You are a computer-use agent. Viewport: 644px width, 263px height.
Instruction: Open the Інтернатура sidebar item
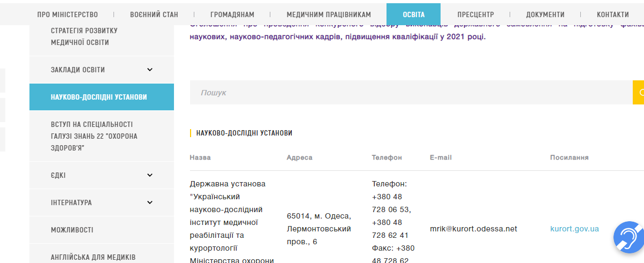[71, 202]
